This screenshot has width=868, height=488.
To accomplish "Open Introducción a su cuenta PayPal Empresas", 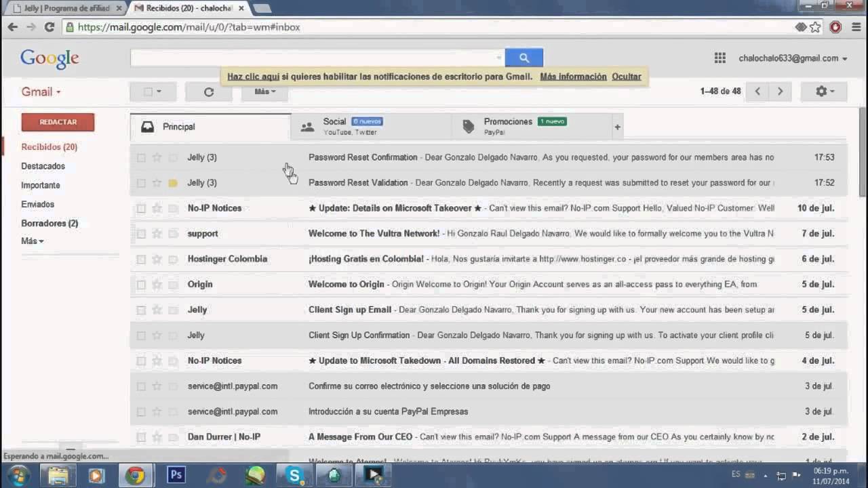I will pyautogui.click(x=488, y=411).
